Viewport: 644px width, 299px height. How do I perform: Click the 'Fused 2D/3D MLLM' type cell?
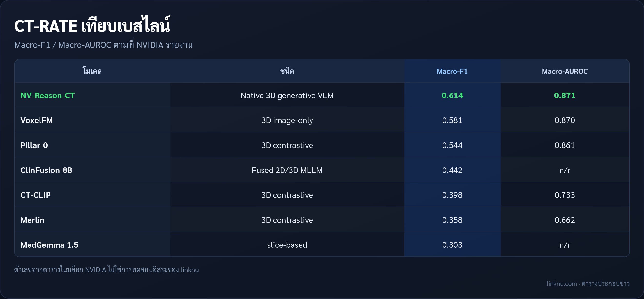(287, 170)
